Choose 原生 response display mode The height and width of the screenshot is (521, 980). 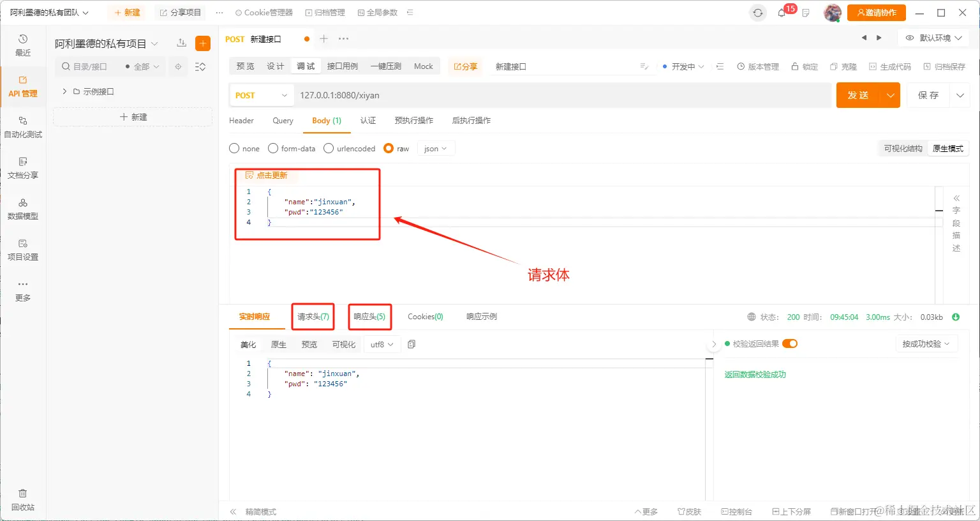click(279, 344)
